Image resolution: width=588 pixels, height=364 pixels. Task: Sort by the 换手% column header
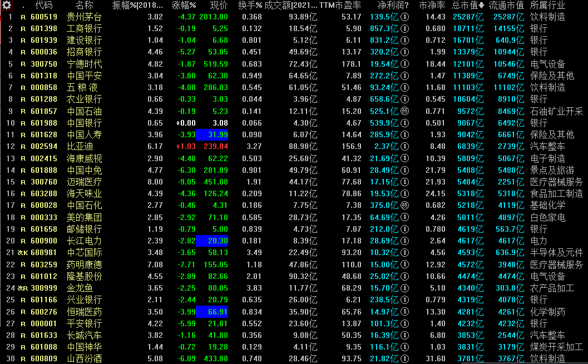click(250, 5)
